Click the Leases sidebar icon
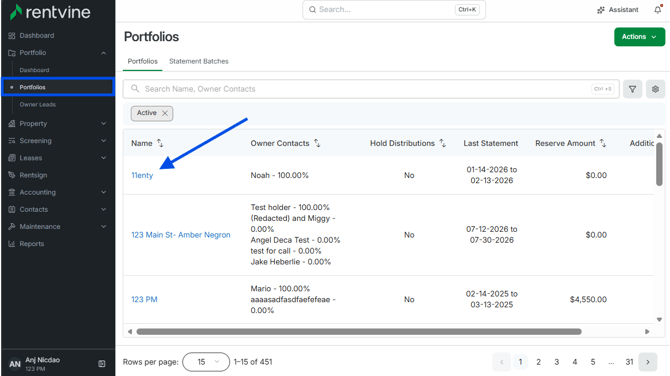 tap(12, 158)
